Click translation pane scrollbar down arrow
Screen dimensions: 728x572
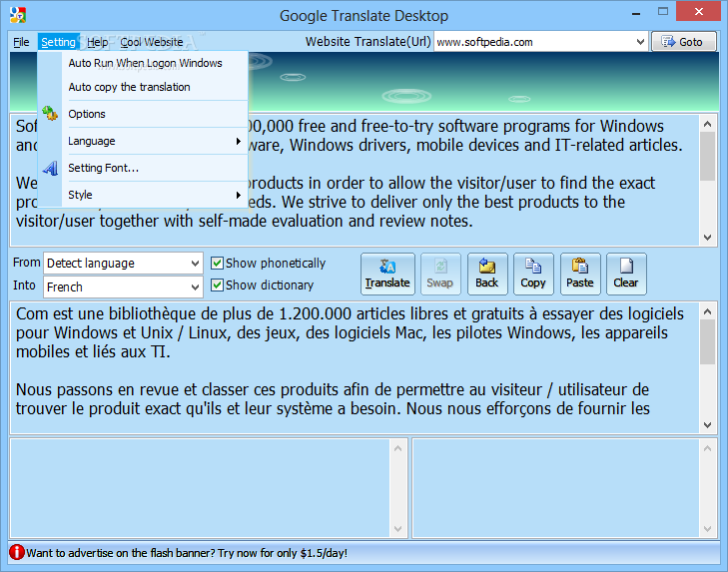(x=708, y=425)
